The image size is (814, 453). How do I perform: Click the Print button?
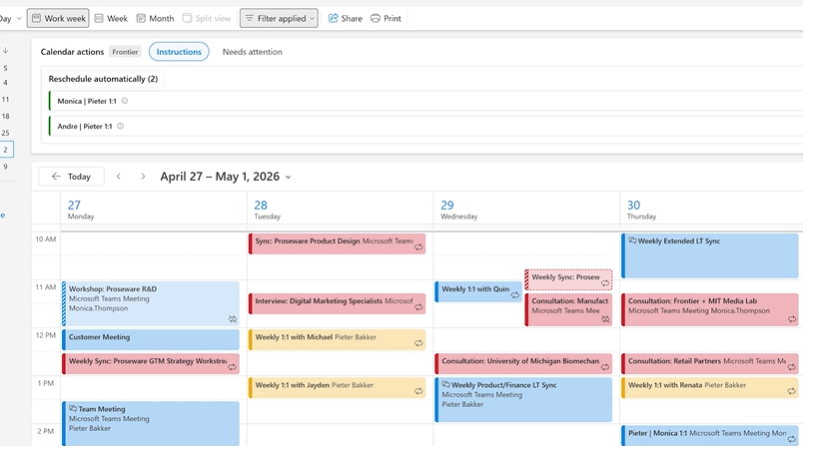pos(386,18)
